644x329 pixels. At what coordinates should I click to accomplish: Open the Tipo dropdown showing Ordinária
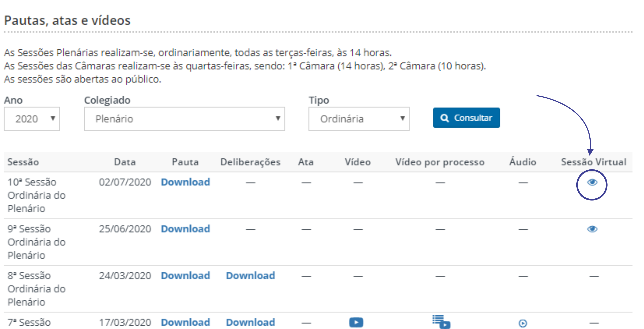click(x=359, y=119)
